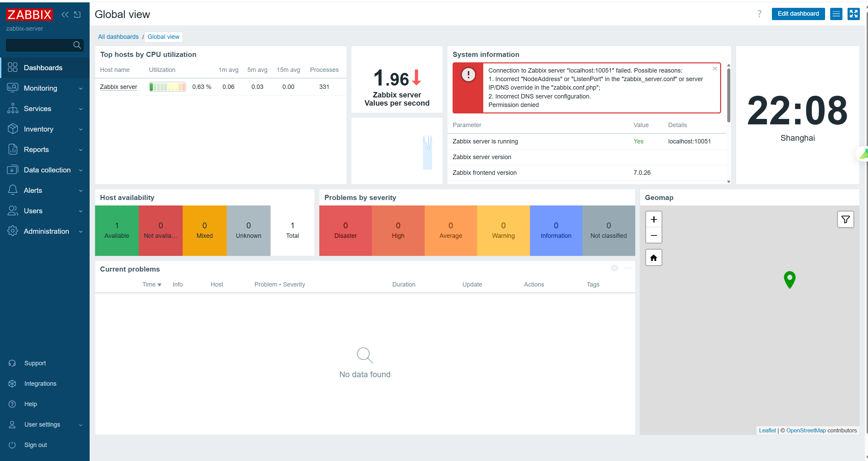Expand the Administration menu chevron
Image resolution: width=868 pixels, height=461 pixels.
point(81,232)
